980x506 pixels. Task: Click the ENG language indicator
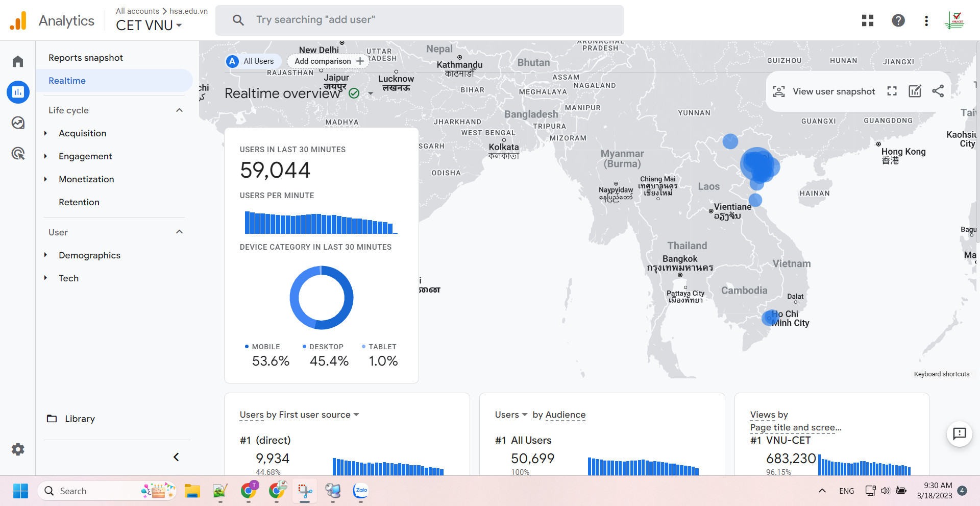(x=846, y=491)
